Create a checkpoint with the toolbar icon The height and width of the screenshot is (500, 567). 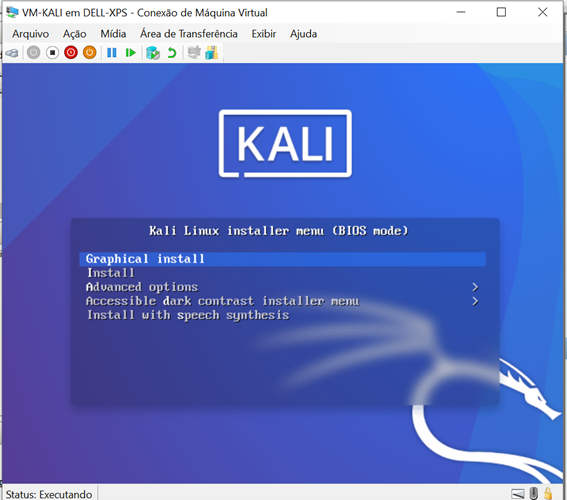click(x=153, y=53)
